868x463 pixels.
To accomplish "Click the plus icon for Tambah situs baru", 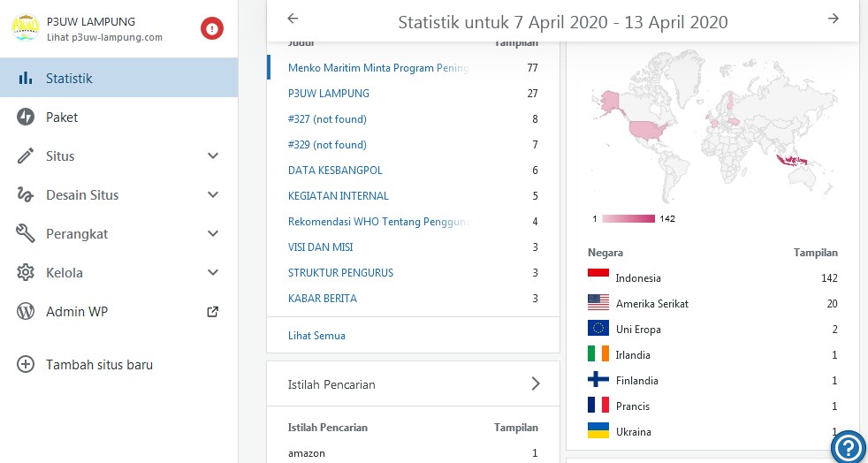I will 26,365.
